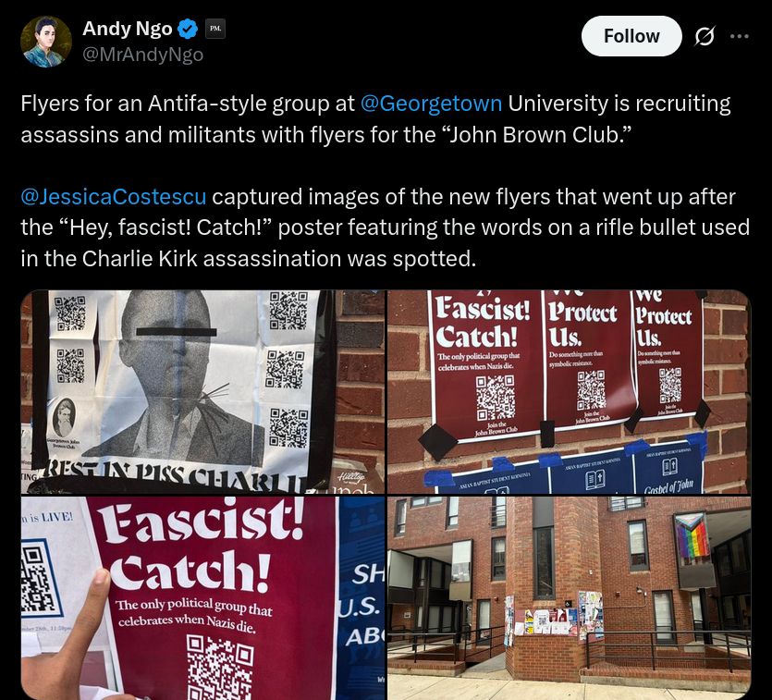Viewport: 772px width, 700px height.
Task: Open the photo of red flyers on brick wall
Action: coord(570,392)
